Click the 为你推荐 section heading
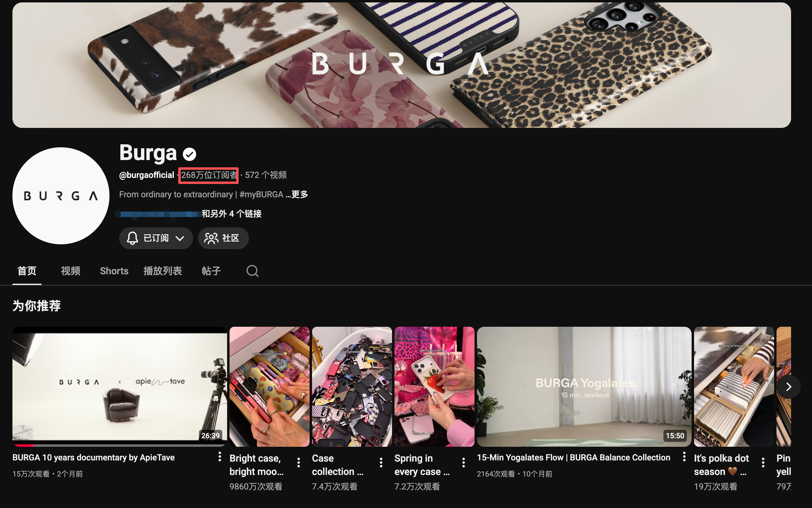 click(x=37, y=306)
